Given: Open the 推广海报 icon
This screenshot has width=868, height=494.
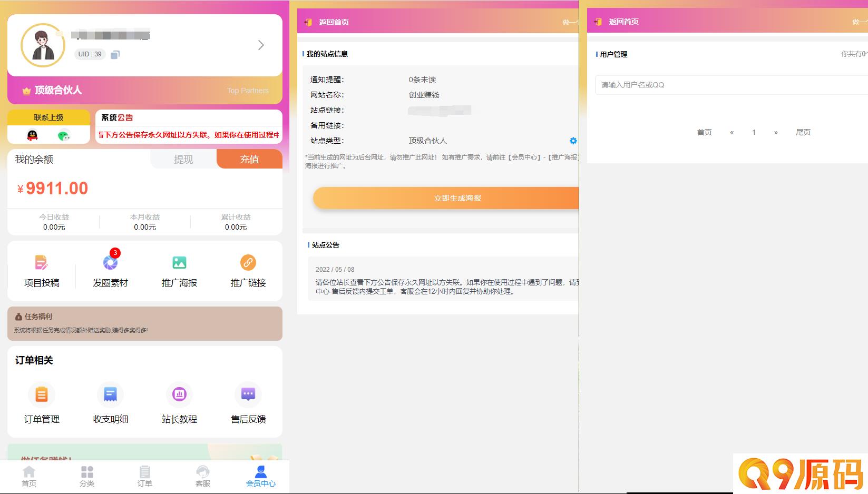Looking at the screenshot, I should pos(179,262).
